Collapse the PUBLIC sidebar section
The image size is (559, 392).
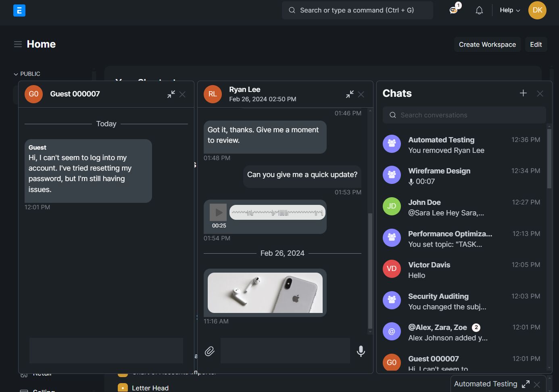27,74
